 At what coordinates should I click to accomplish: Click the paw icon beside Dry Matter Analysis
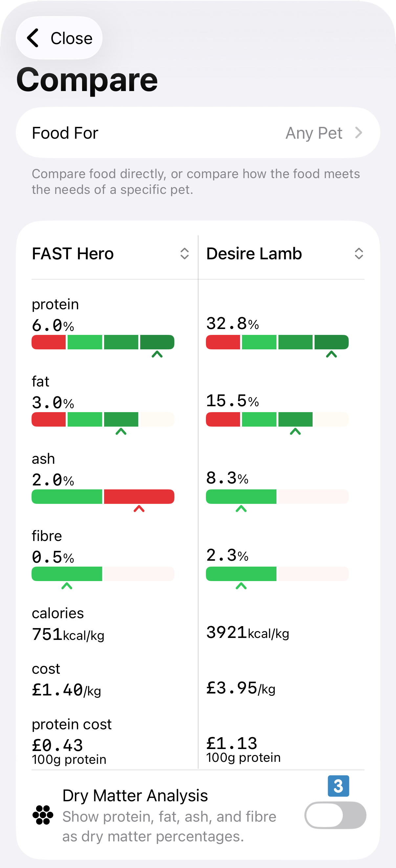43,815
